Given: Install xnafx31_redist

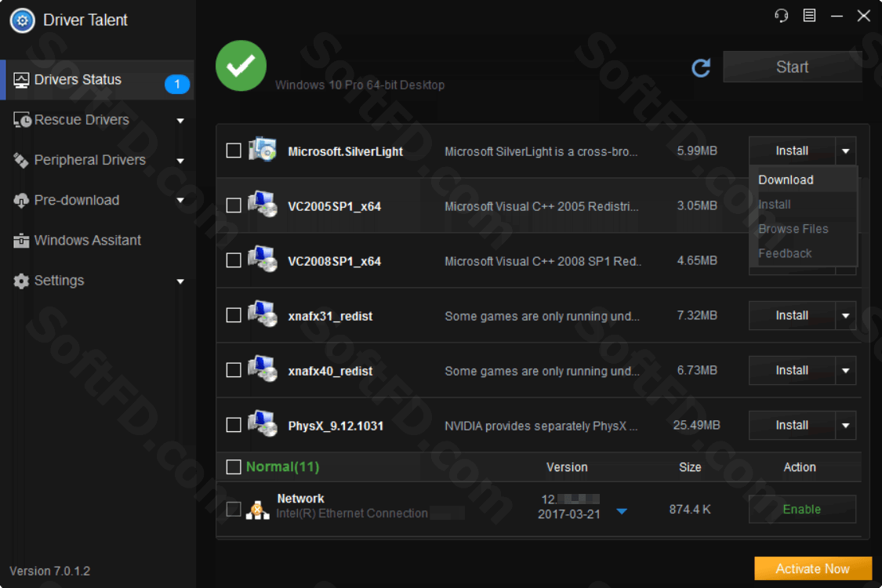Looking at the screenshot, I should coord(792,316).
